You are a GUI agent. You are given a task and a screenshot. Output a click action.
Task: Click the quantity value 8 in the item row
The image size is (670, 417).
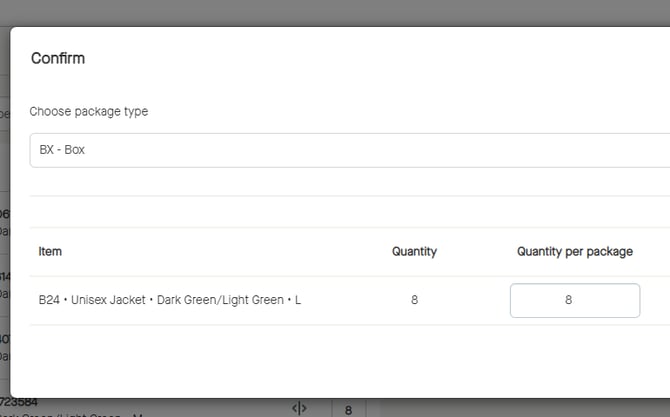(414, 300)
